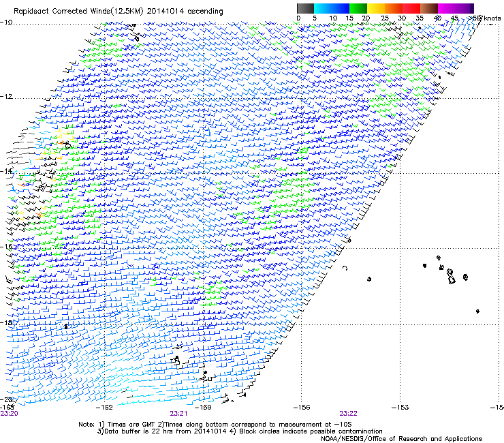Viewport: 504px width, 443px height.
Task: Click the purple 23:21 time stamp
Action: [x=178, y=414]
